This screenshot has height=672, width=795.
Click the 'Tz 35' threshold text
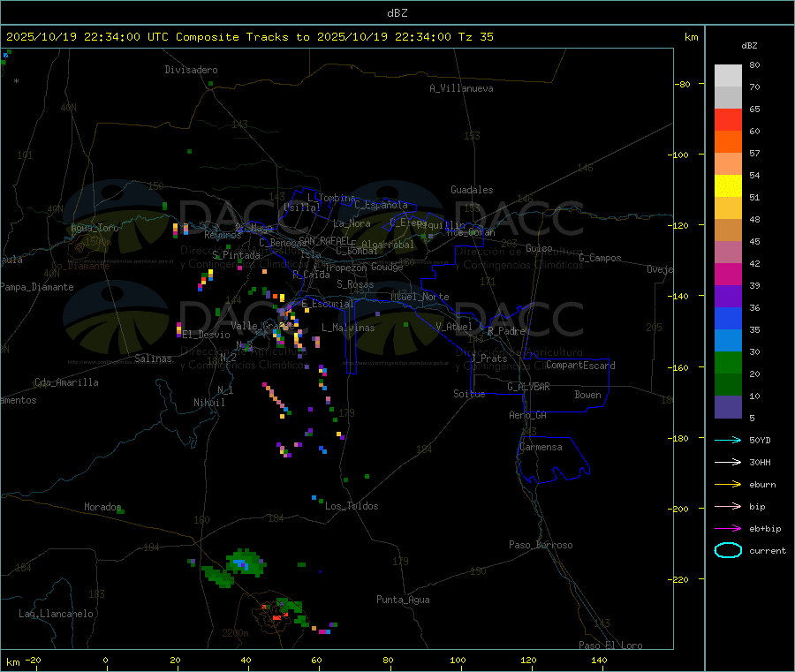click(x=475, y=37)
